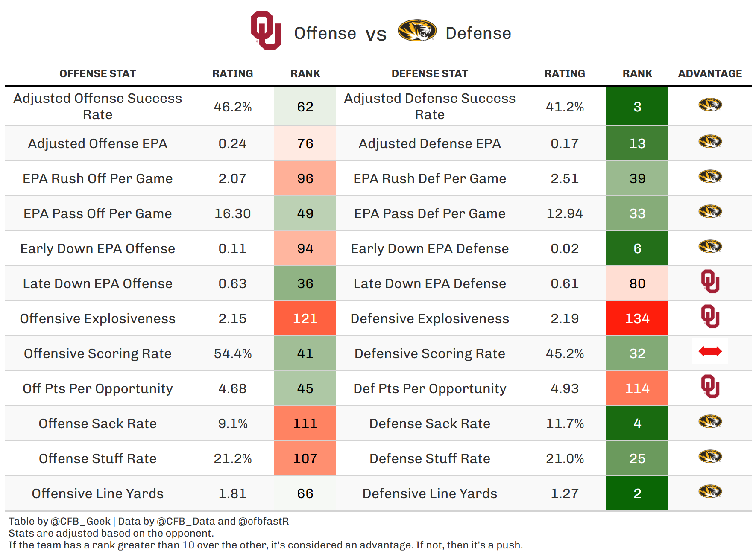Click dark green rank 2 cell

point(637,493)
